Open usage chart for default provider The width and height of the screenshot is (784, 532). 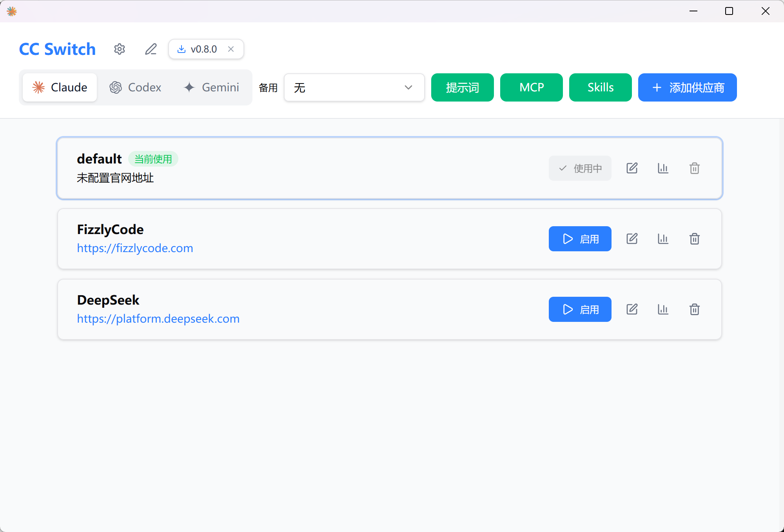[x=663, y=168]
